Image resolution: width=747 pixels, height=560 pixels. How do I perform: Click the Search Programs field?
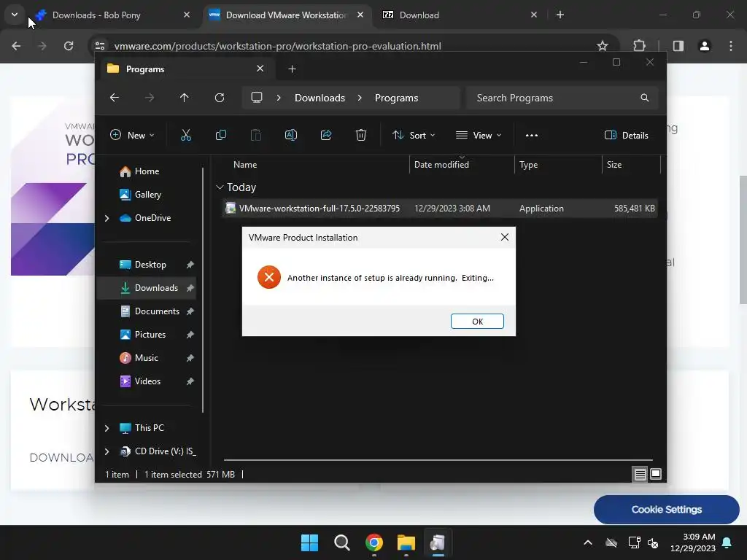562,98
